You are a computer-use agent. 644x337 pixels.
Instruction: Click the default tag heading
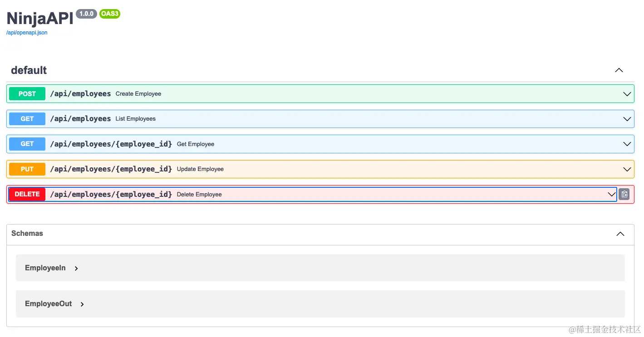[29, 70]
